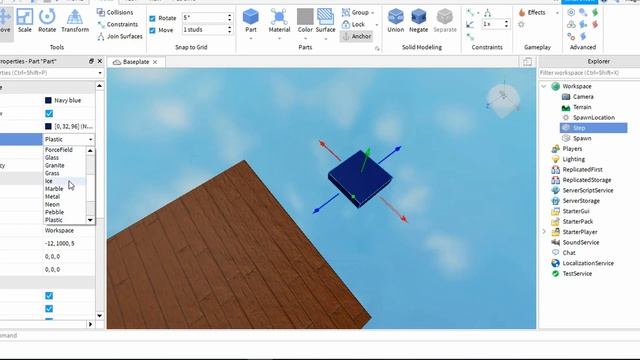Click the Lock button
This screenshot has width=640, height=360.
[x=353, y=24]
